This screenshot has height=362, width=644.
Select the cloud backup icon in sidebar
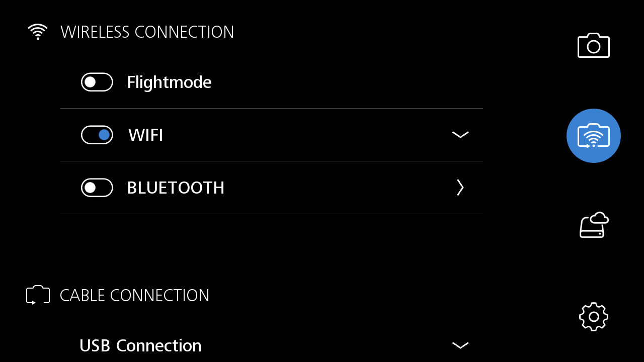click(x=594, y=225)
